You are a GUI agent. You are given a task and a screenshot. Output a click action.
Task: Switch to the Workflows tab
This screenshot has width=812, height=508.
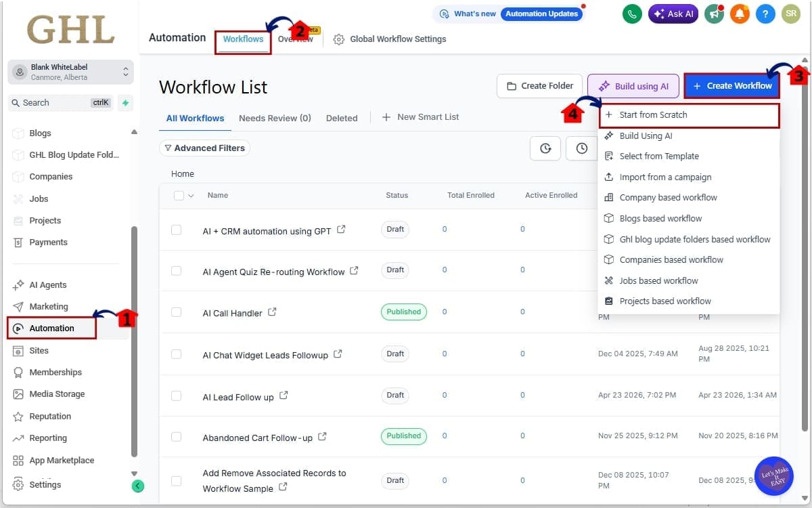coord(244,39)
